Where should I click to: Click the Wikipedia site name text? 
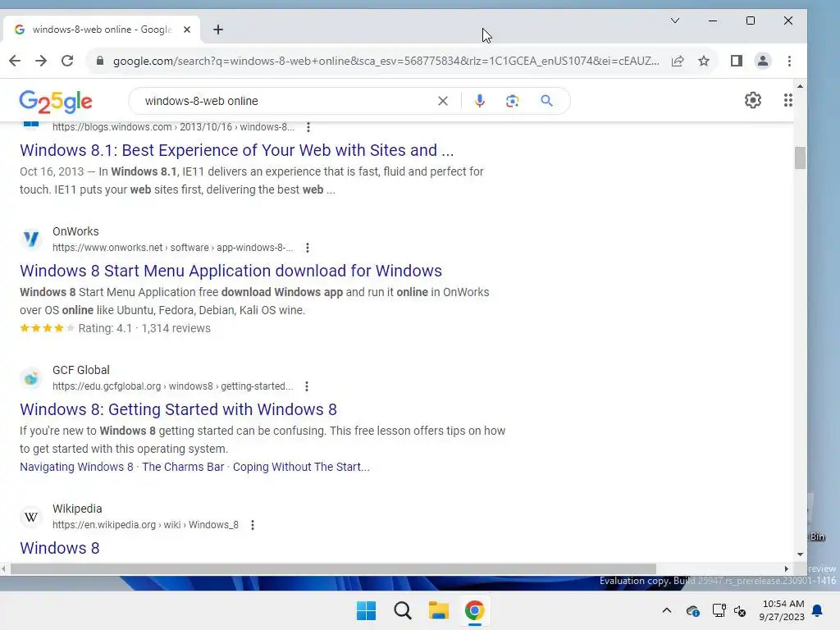click(x=77, y=509)
